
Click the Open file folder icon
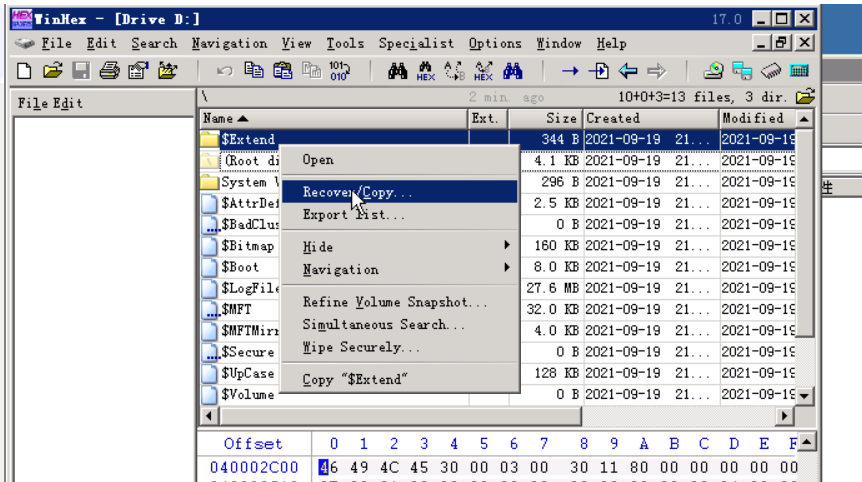[x=53, y=71]
